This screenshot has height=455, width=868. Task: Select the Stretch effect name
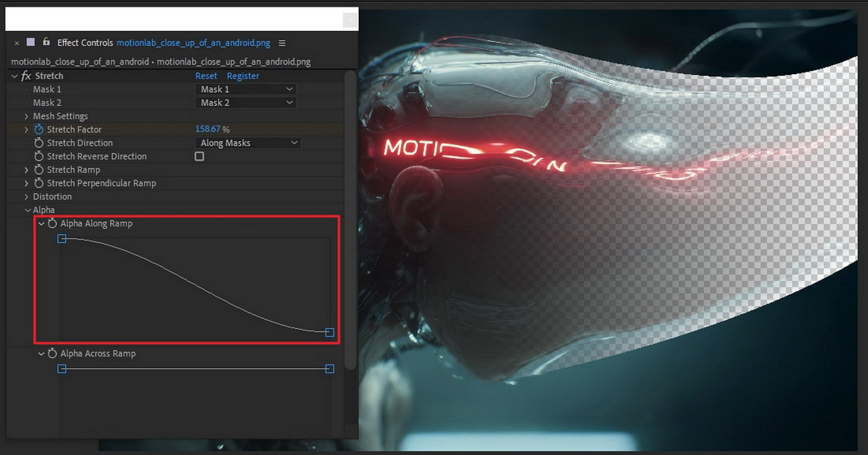[x=49, y=76]
